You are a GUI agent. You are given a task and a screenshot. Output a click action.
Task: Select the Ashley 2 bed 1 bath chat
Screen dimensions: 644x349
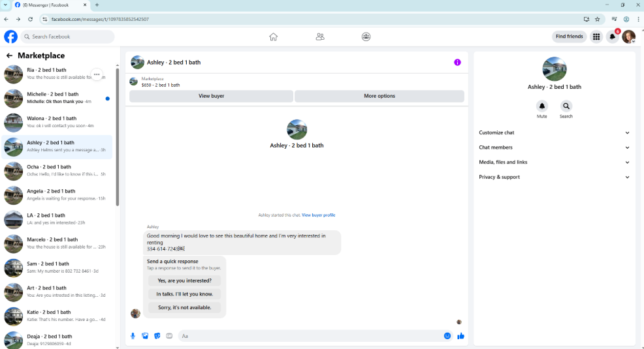pos(57,146)
